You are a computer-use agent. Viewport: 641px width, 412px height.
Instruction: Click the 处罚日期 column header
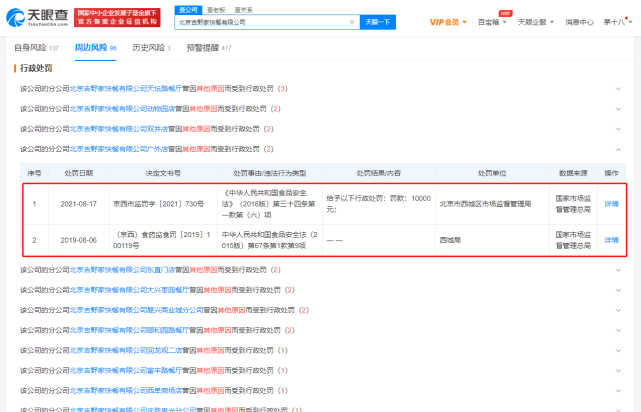click(x=78, y=173)
